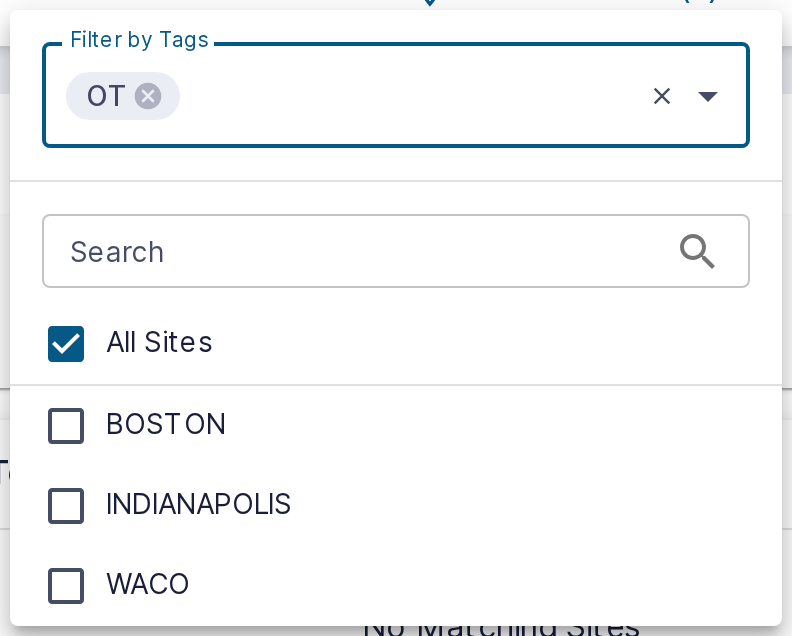
Task: Click the Filter by Tags field label
Action: [139, 39]
